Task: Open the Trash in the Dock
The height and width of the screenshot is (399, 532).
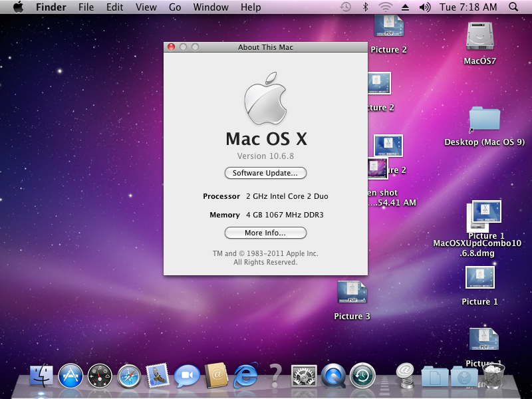Action: pyautogui.click(x=493, y=376)
